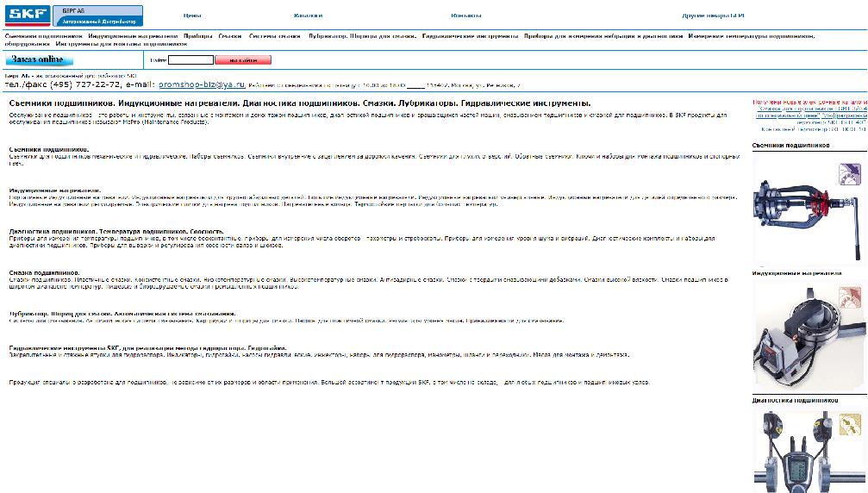Click the yellow category icon on the diagnostics image
The image size is (868, 493).
point(850,424)
